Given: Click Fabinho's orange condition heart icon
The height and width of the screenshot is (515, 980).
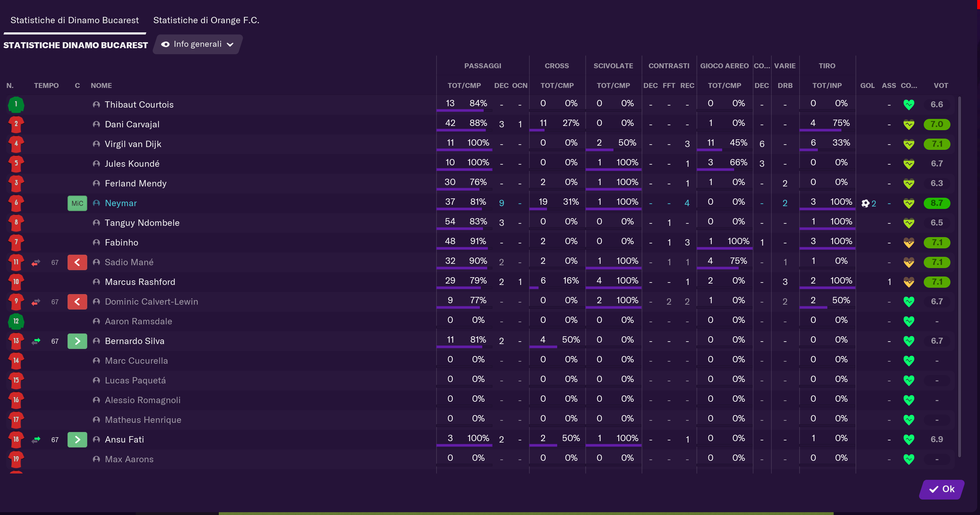Looking at the screenshot, I should point(909,243).
